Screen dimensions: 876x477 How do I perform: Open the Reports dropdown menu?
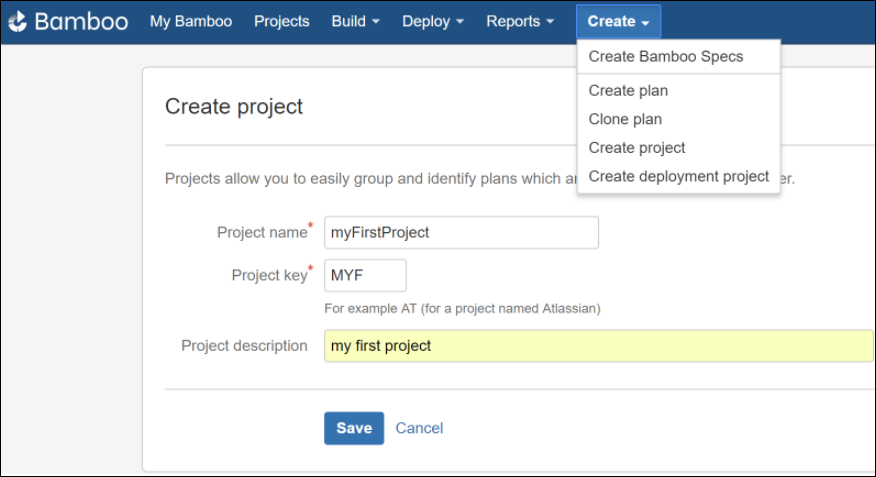[x=519, y=21]
